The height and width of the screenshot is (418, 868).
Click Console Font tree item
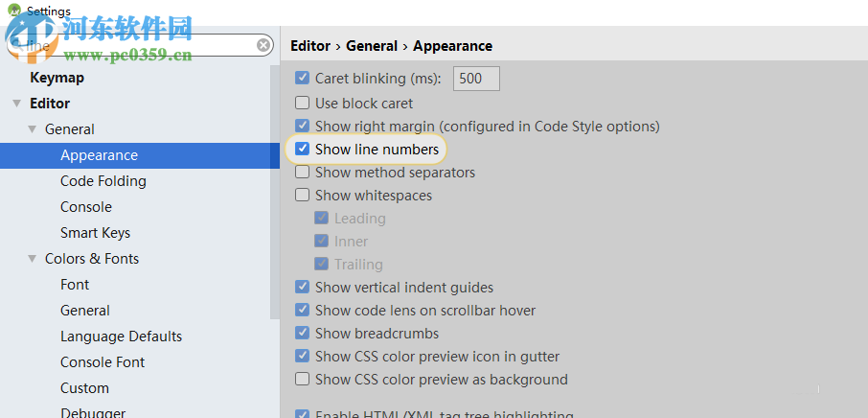[x=103, y=362]
